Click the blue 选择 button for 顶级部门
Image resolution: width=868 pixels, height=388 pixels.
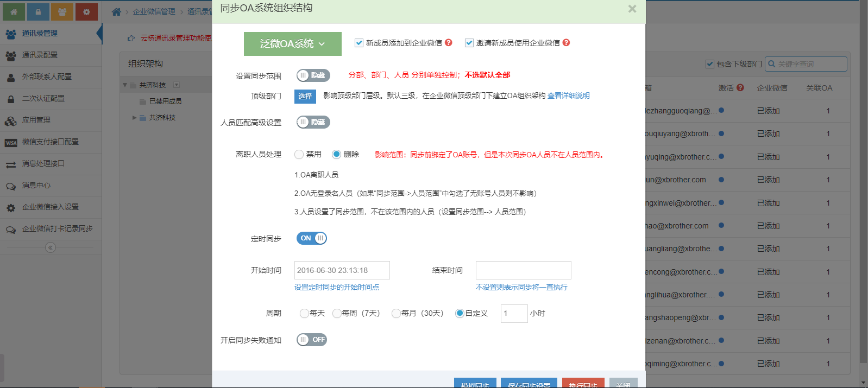tap(305, 96)
